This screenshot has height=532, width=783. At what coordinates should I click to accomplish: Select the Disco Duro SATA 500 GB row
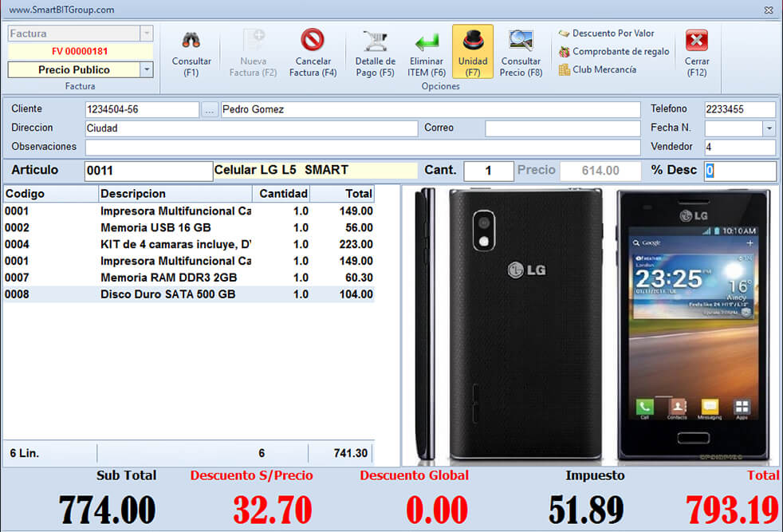[x=189, y=294]
